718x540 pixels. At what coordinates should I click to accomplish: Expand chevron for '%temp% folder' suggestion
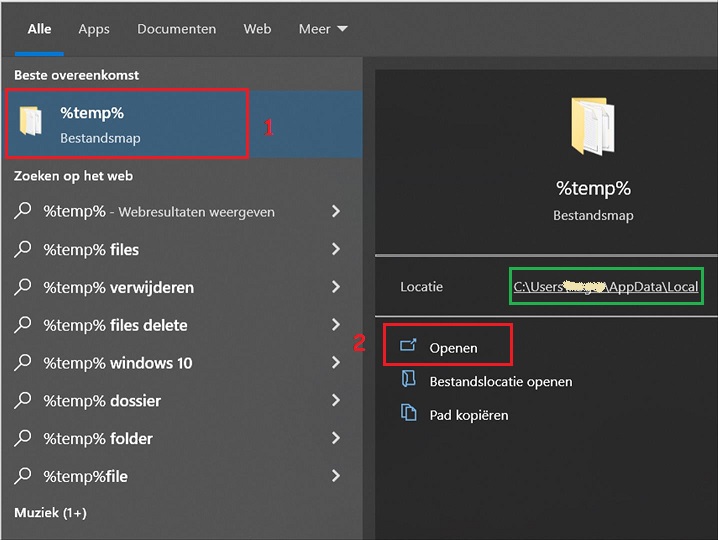336,439
